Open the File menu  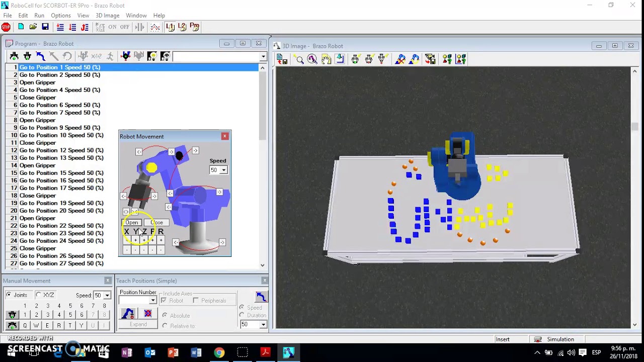point(8,16)
